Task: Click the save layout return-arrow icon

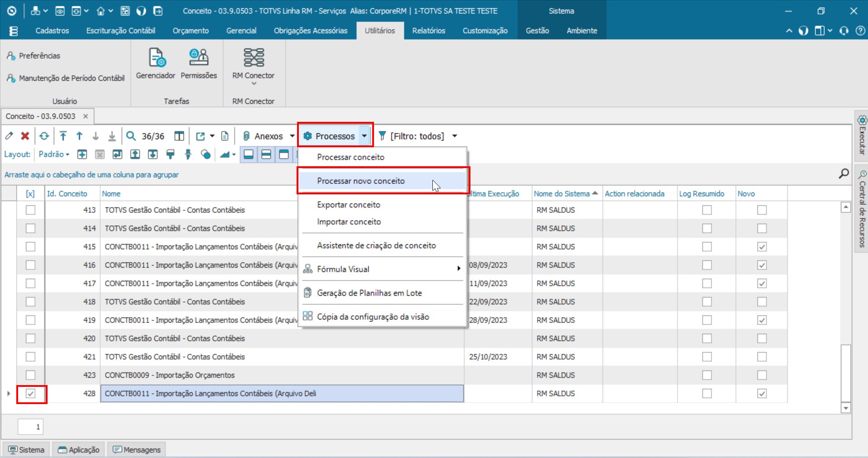Action: pyautogui.click(x=117, y=154)
